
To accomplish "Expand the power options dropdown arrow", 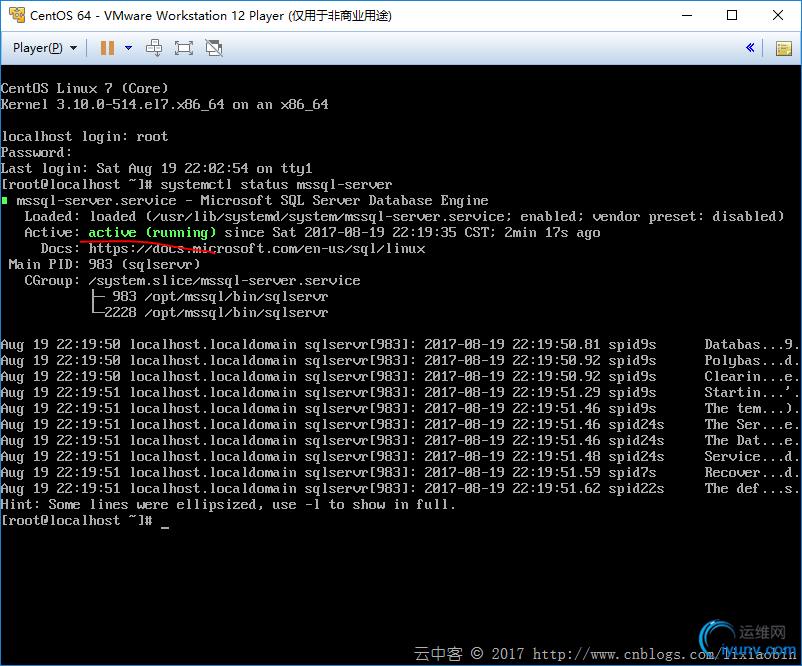I will click(x=128, y=48).
